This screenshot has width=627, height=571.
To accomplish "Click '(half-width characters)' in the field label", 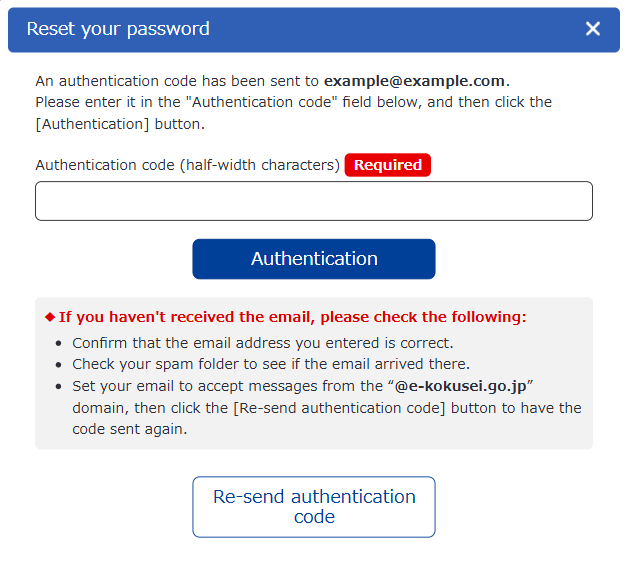I will [x=260, y=165].
